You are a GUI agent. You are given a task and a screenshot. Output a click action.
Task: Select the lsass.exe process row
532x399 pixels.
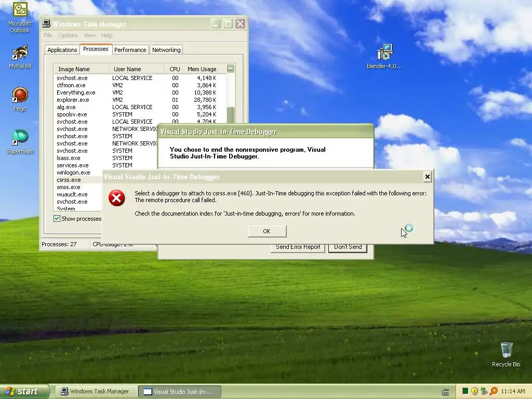(x=105, y=158)
